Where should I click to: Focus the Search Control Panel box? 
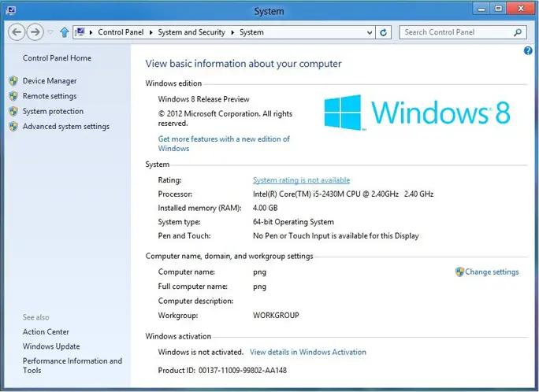click(463, 32)
